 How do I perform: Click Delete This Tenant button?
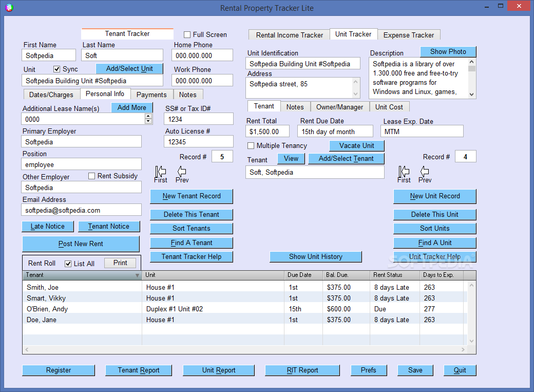point(192,214)
